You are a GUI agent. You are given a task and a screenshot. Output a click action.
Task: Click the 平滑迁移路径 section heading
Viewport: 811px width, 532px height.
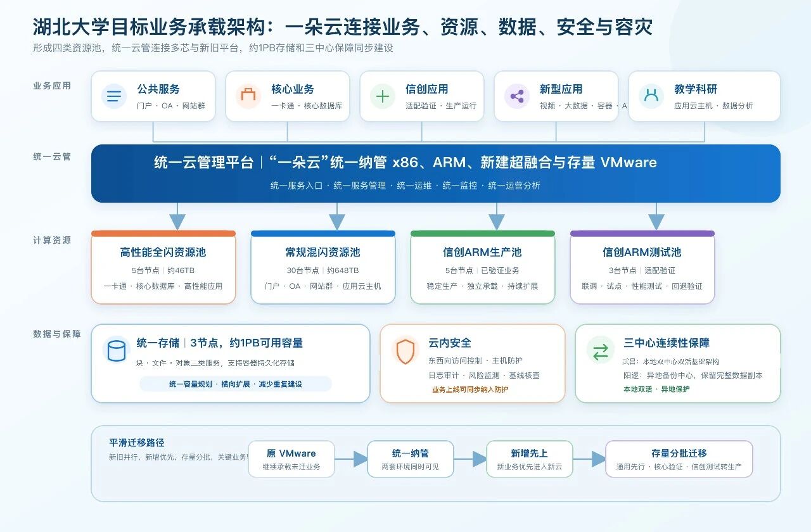137,443
